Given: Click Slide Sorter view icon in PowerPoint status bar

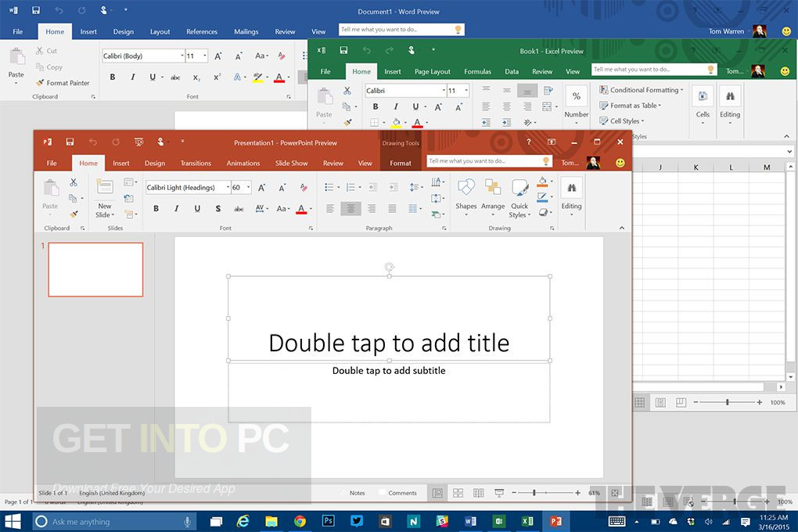Looking at the screenshot, I should pos(458,493).
